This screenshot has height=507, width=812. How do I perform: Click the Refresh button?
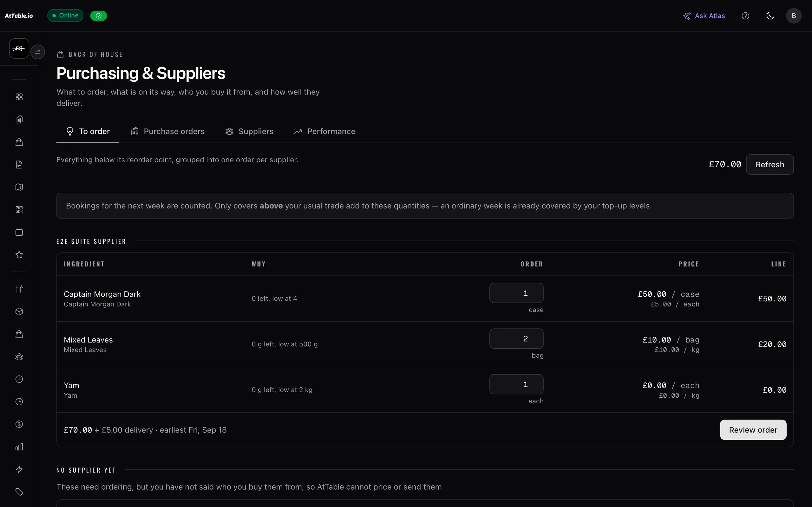point(770,164)
